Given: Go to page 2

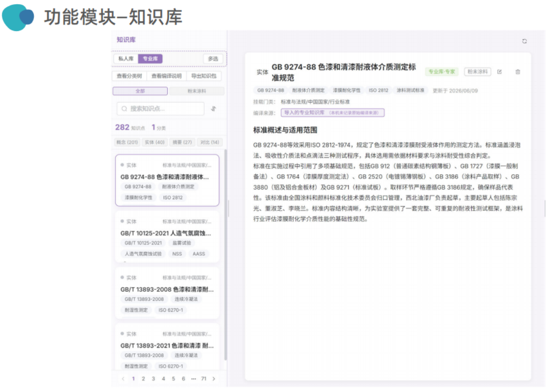Looking at the screenshot, I should (143, 379).
